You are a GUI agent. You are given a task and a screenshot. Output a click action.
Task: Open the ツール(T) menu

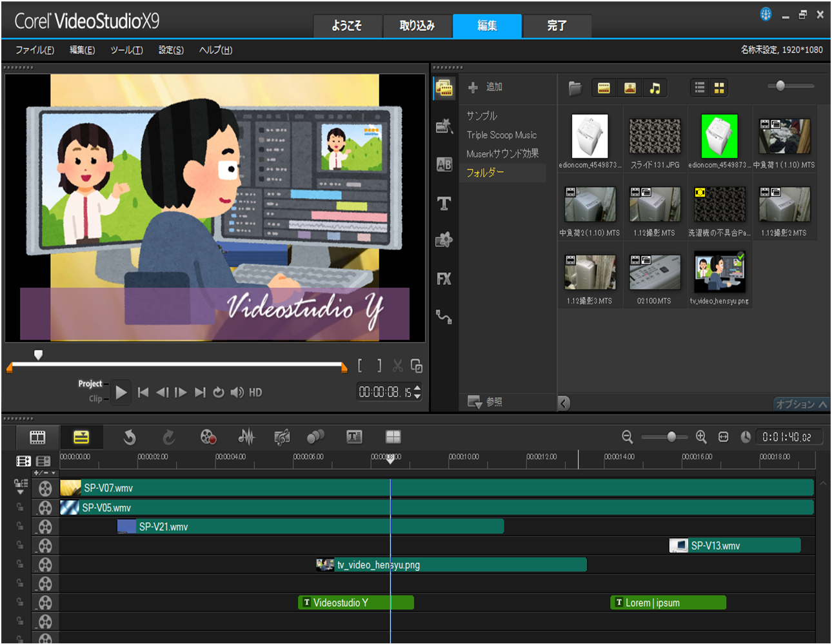click(126, 50)
